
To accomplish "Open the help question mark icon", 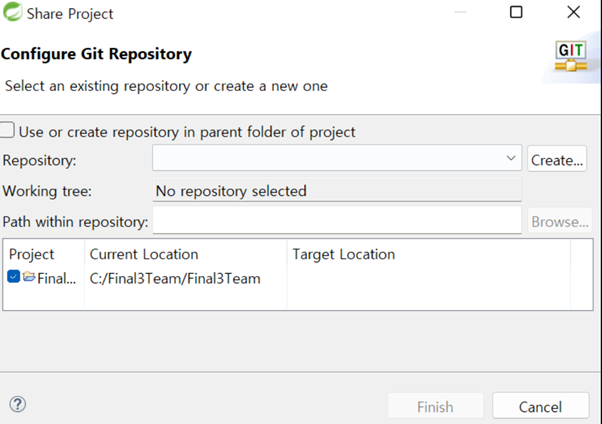I will pyautogui.click(x=18, y=404).
